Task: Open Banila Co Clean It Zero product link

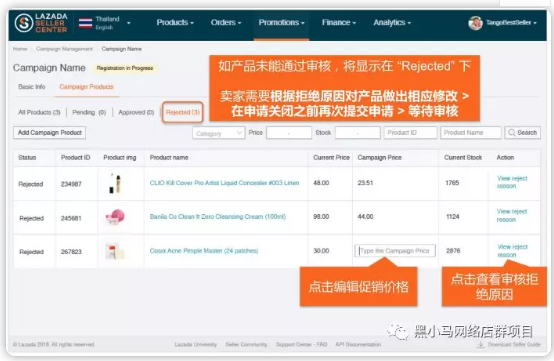Action: (x=218, y=217)
